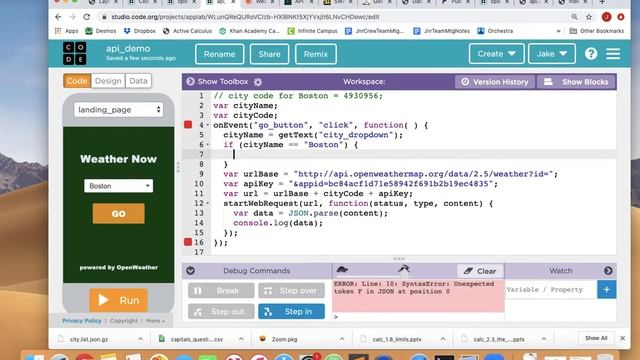
Task: Click the address bar URL
Action: click(245, 17)
